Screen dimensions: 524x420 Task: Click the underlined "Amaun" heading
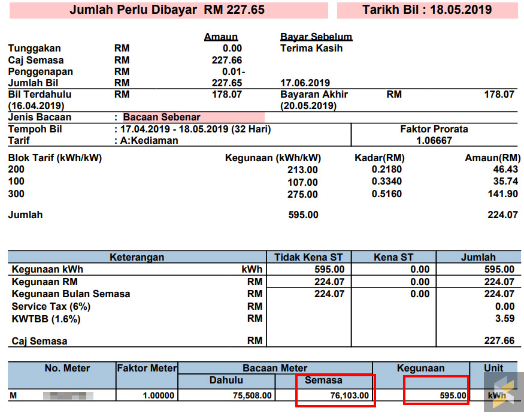(x=221, y=37)
